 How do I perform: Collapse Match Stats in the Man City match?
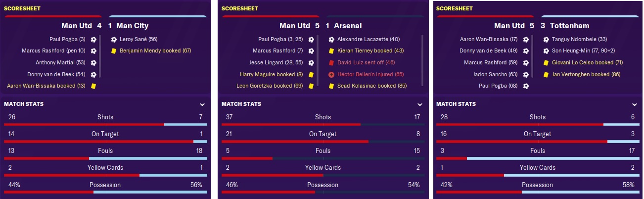pos(202,104)
